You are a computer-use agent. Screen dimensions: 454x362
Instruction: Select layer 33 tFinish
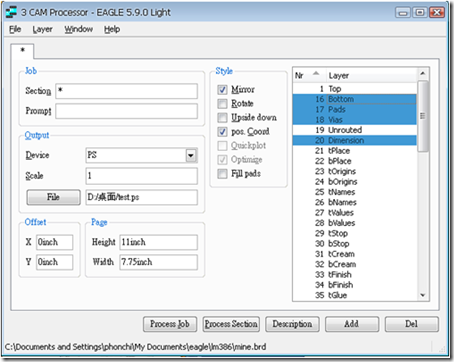(x=355, y=275)
